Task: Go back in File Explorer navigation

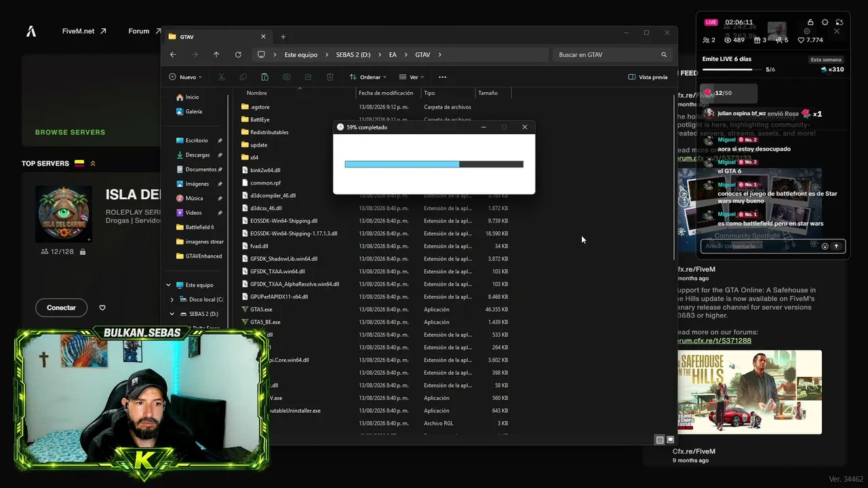Action: [173, 55]
